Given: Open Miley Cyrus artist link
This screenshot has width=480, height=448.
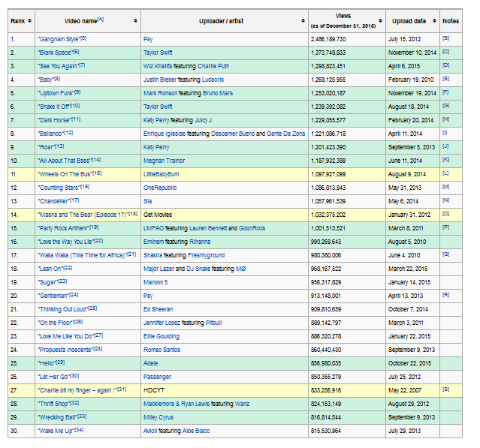Looking at the screenshot, I should (158, 417).
